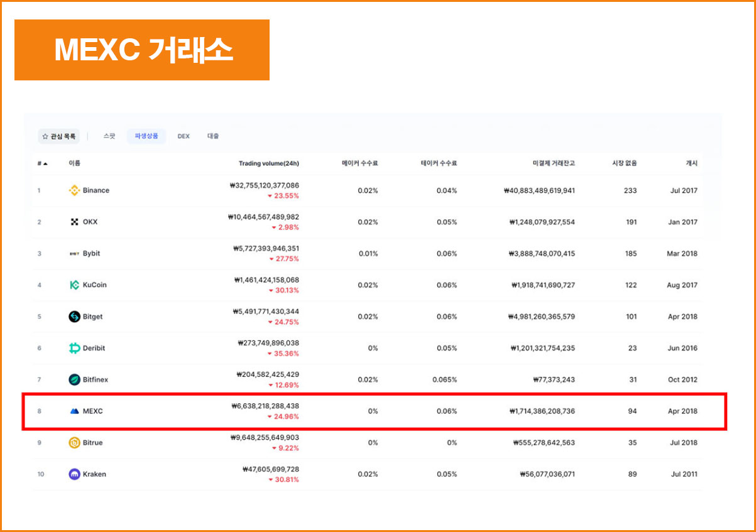Click the OKX logo icon
Screen dimensions: 756x532
[x=74, y=222]
